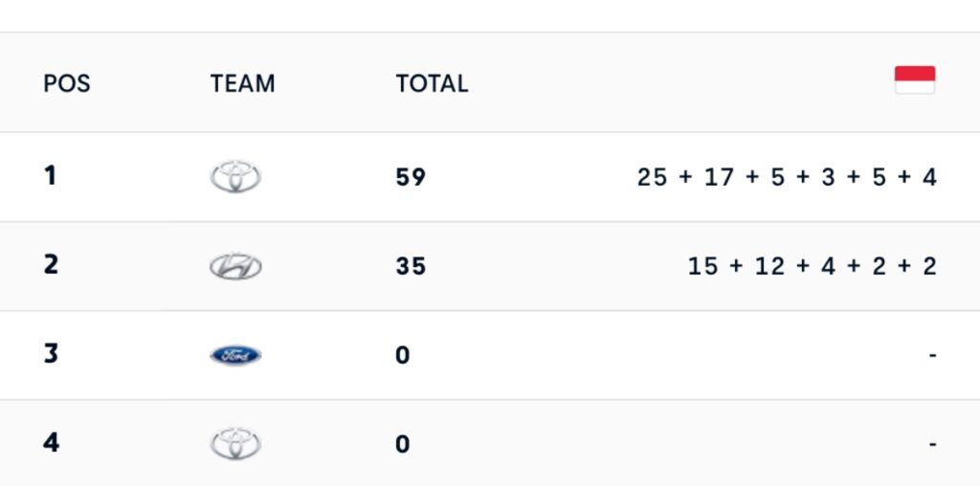Click the Hyundai team logo
980x486 pixels.
(x=235, y=267)
